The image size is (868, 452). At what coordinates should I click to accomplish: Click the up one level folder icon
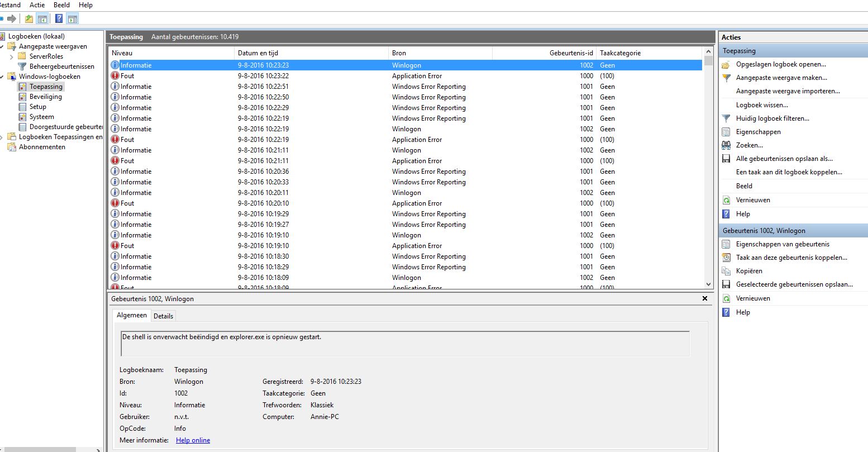[29, 19]
